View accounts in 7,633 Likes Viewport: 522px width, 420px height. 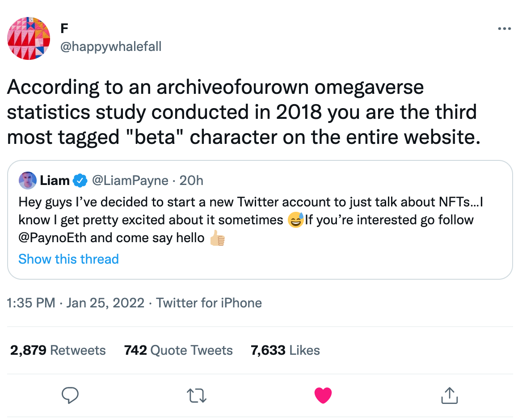285,350
